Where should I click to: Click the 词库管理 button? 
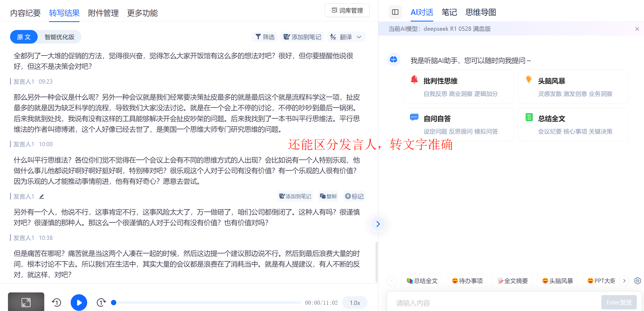point(347,11)
